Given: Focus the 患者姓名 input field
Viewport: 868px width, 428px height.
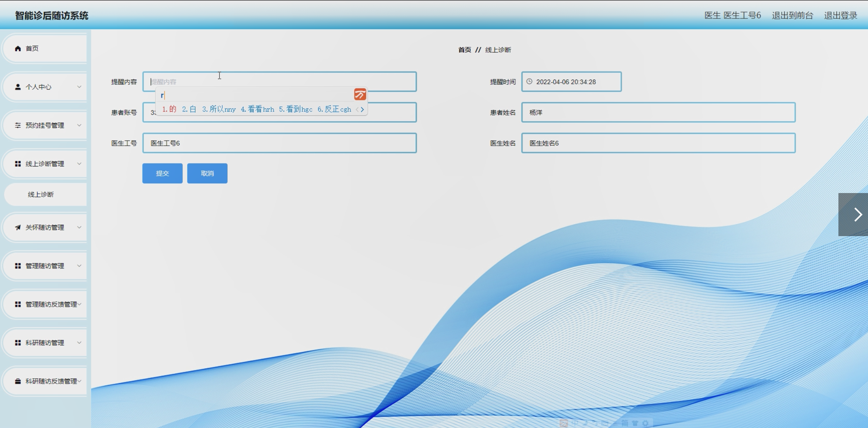Looking at the screenshot, I should click(658, 112).
